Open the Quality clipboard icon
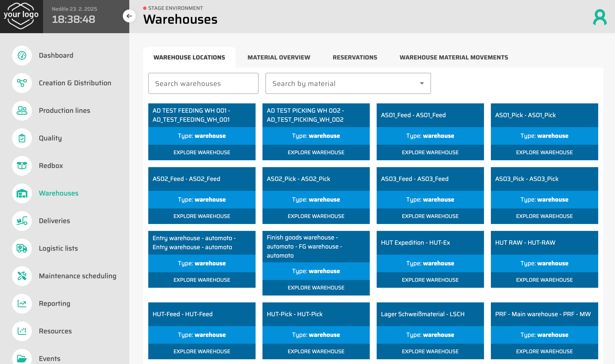This screenshot has width=615, height=364. click(x=22, y=138)
